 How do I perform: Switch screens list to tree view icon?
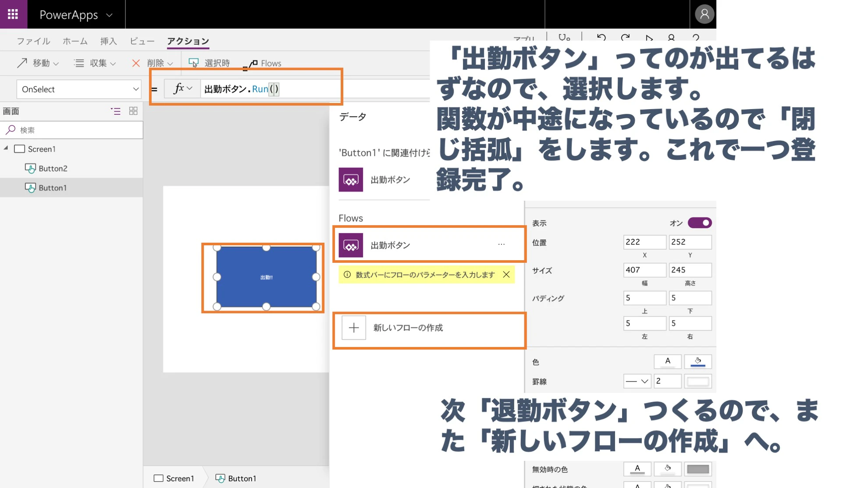[x=116, y=111]
